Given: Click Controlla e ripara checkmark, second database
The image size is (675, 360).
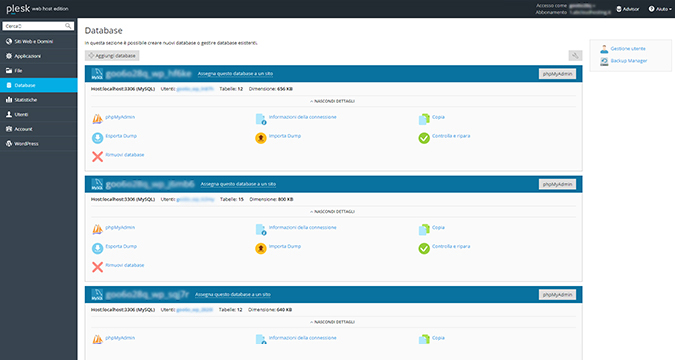Looking at the screenshot, I should tap(424, 248).
